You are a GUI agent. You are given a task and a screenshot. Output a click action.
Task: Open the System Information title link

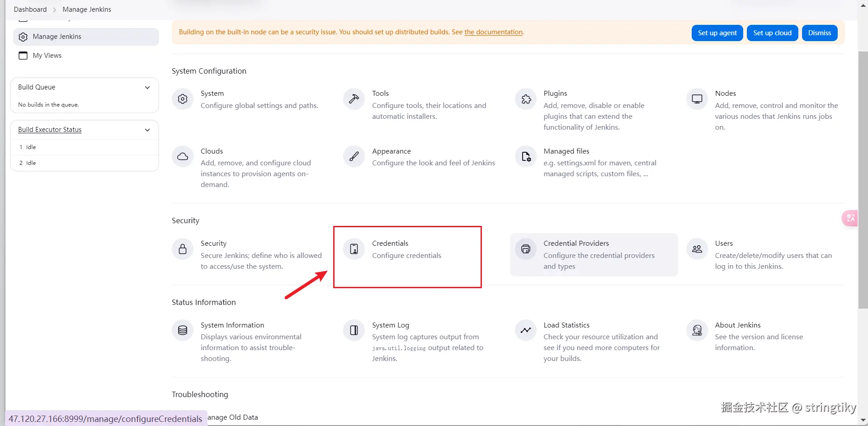pos(232,325)
